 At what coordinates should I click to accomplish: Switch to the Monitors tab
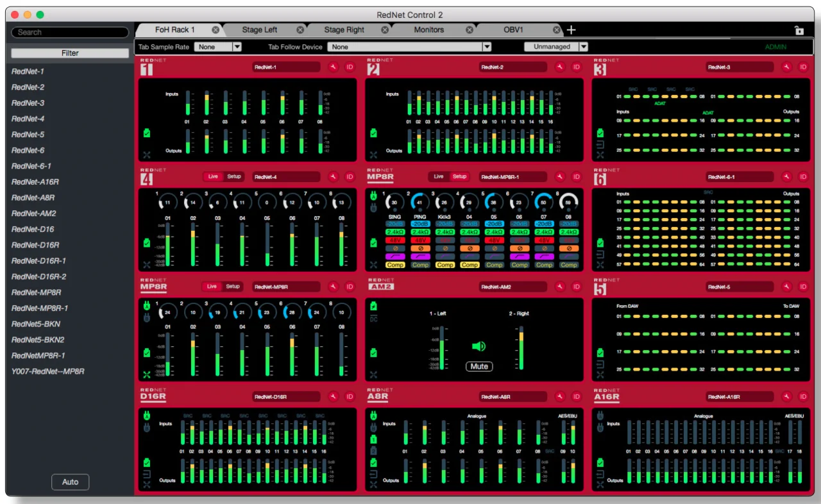coord(428,30)
